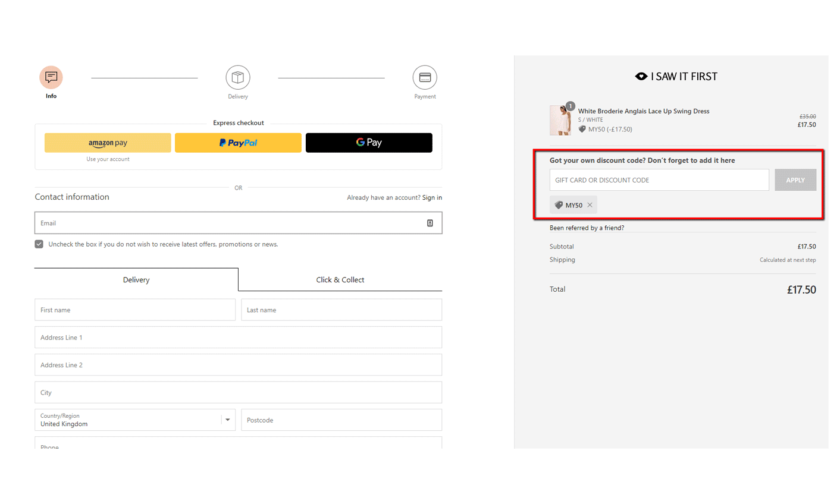
Task: Click the Apply discount button
Action: pyautogui.click(x=795, y=180)
